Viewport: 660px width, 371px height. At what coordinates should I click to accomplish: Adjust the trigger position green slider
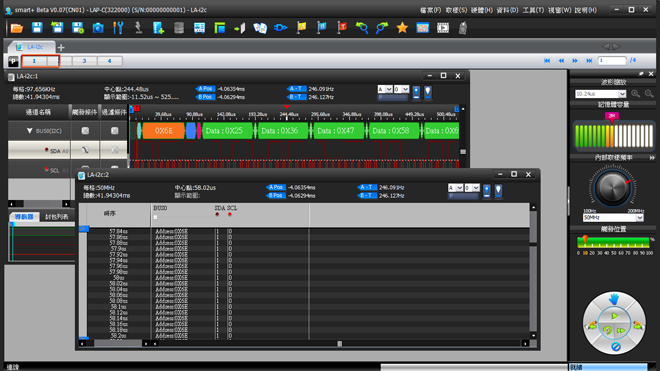(x=613, y=242)
